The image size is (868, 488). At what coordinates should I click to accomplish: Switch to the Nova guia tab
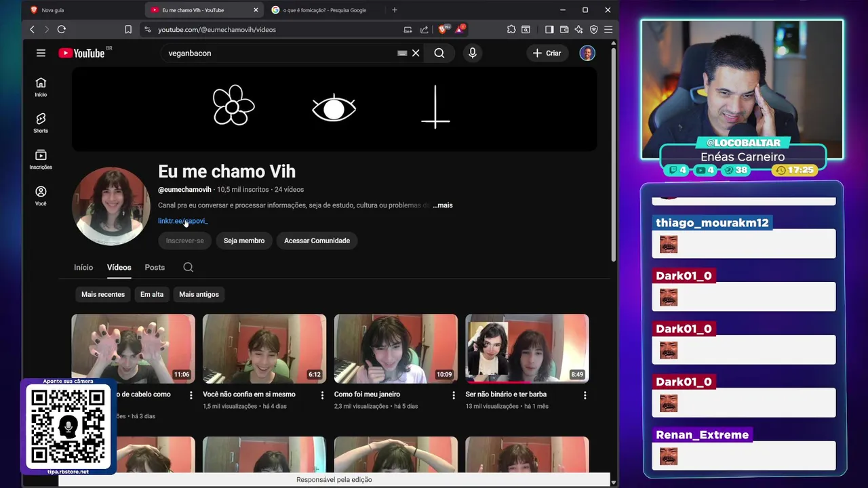tap(53, 10)
